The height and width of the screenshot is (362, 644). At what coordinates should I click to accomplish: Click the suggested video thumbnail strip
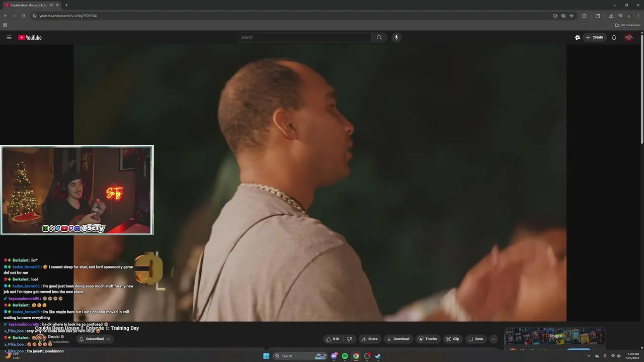(x=555, y=336)
